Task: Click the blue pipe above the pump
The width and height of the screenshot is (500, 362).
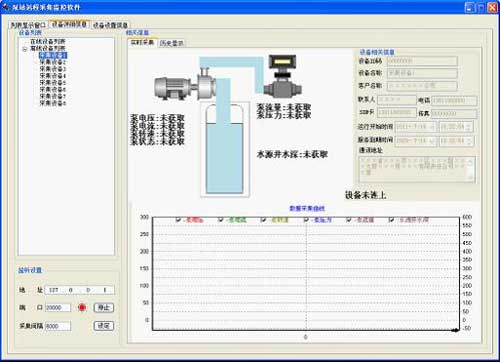Action: pos(231,62)
